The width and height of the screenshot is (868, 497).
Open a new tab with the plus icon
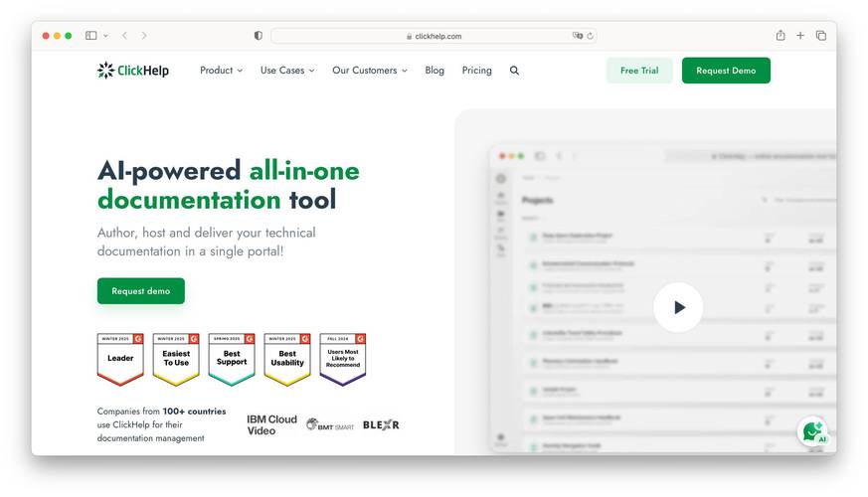tap(800, 36)
